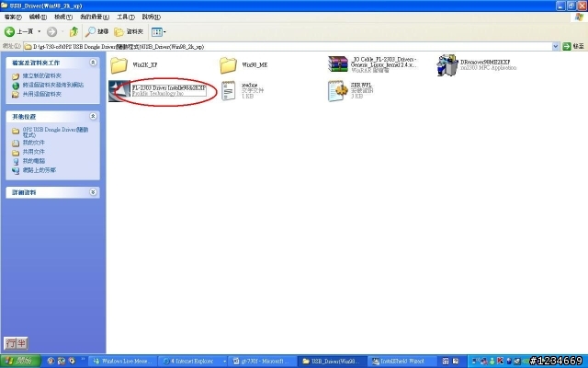Click the PL-2303 Driver Installer file name text

169,87
